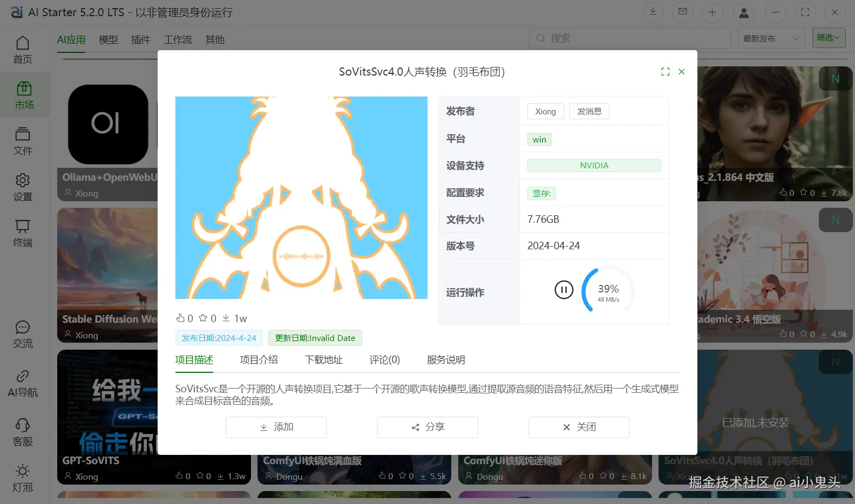Select the 工作流 top tab
This screenshot has height=504, width=855.
178,40
